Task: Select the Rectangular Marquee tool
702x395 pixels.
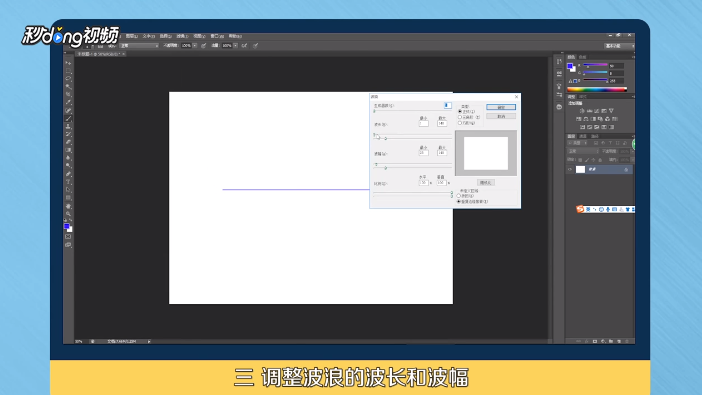Action: tap(68, 71)
